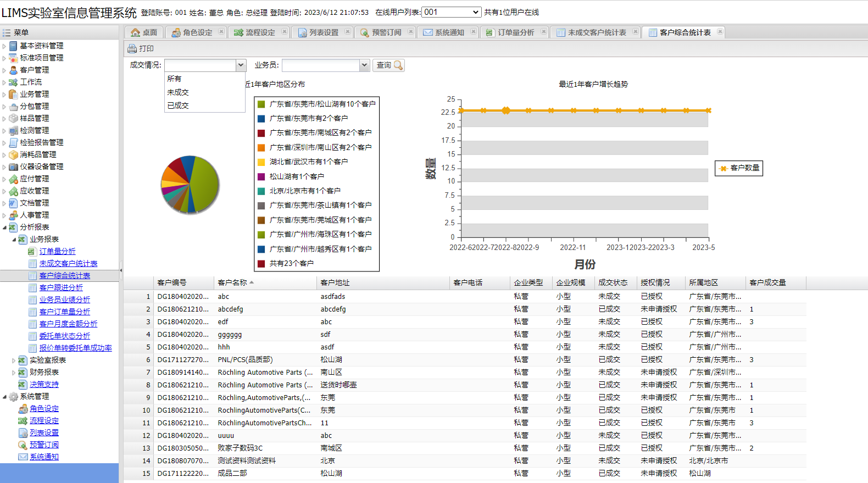
Task: Click the 客户数量 chart legend entry
Action: [x=739, y=168]
